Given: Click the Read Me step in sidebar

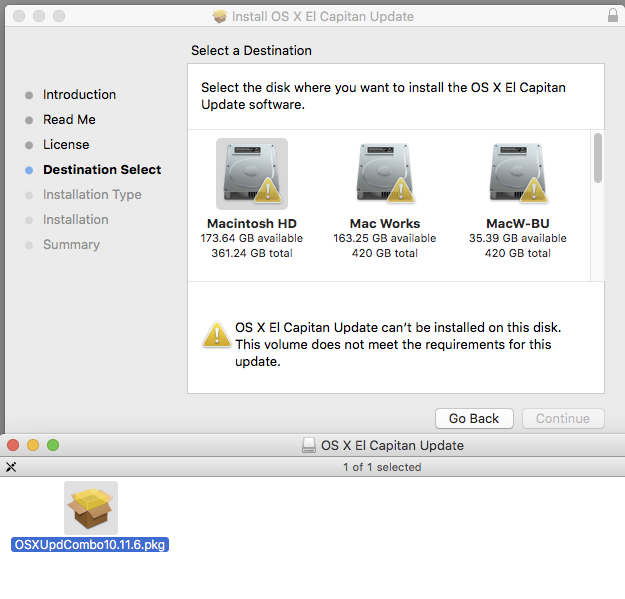Looking at the screenshot, I should (x=69, y=120).
